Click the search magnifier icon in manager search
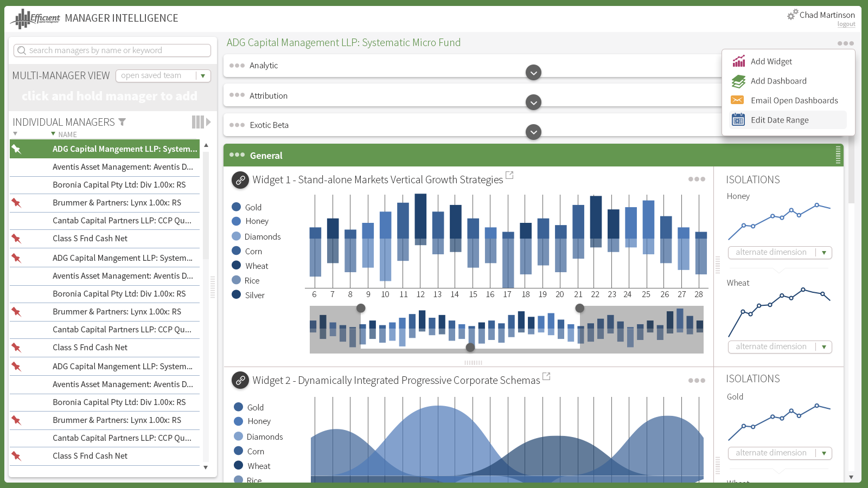 pyautogui.click(x=22, y=50)
